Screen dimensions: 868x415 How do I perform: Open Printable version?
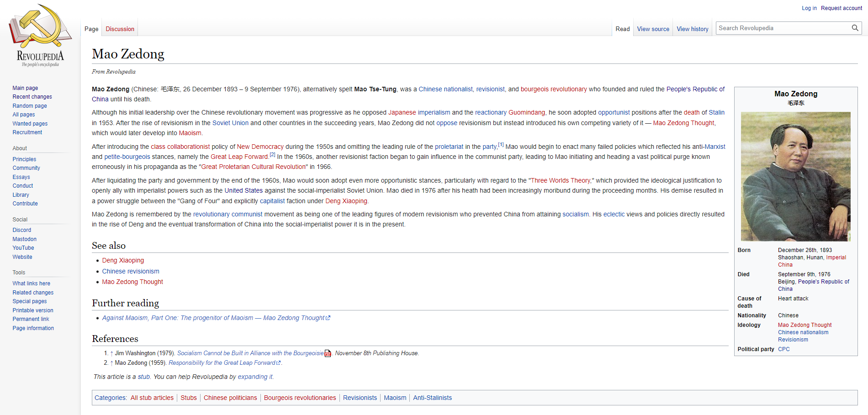click(33, 310)
